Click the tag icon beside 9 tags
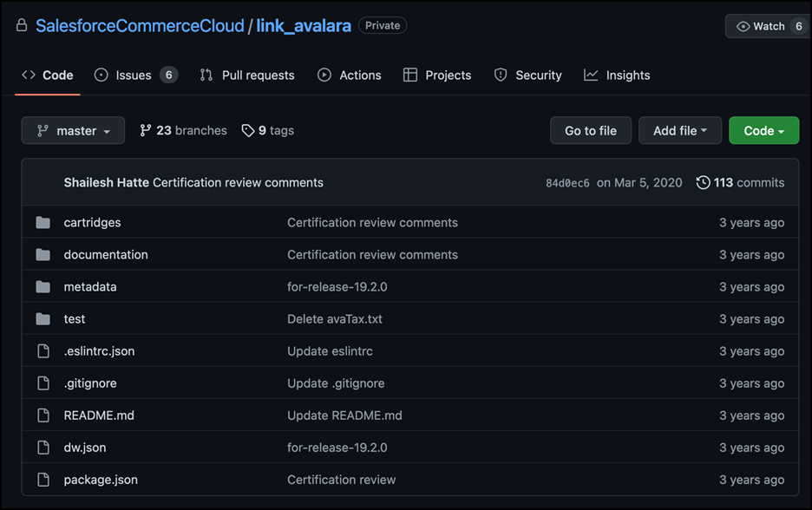Viewport: 812px width, 510px height. [x=248, y=130]
